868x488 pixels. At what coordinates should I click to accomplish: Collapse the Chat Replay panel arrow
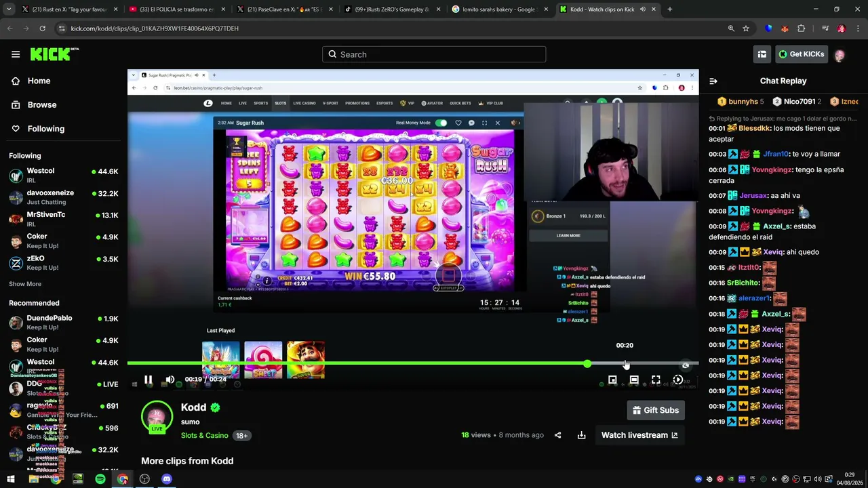point(713,81)
